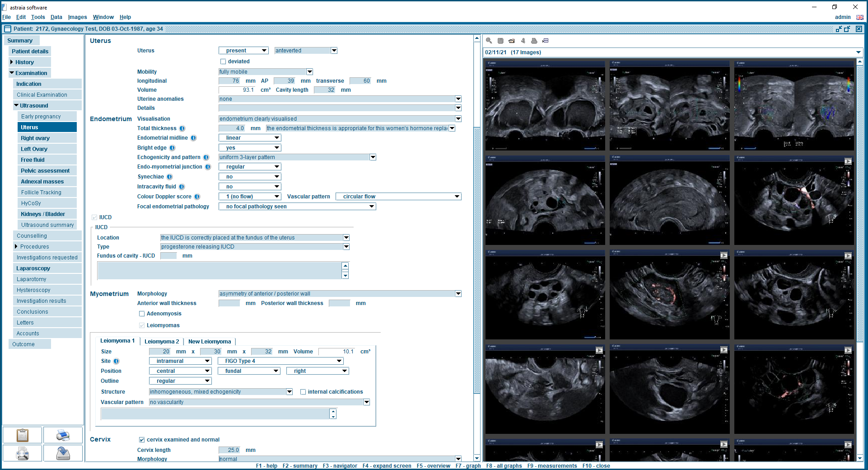Viewport: 868px width, 470px height.
Task: Click the form's vertical scrollbar thumb
Action: [476, 260]
